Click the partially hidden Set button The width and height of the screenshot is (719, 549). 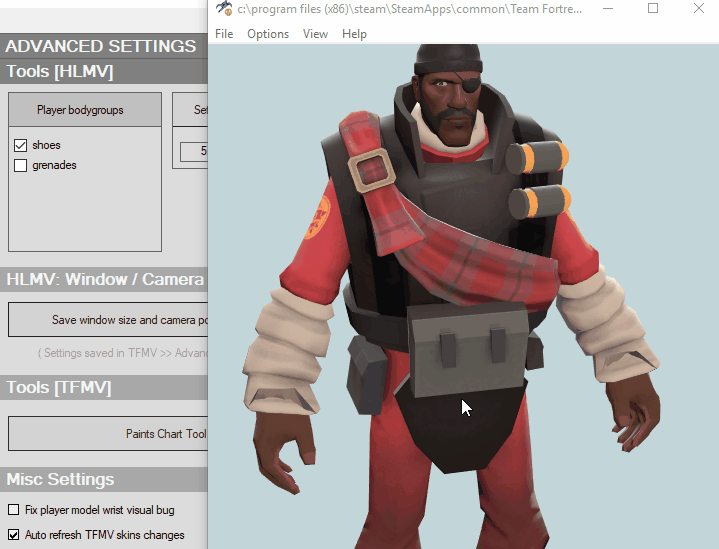click(x=190, y=110)
